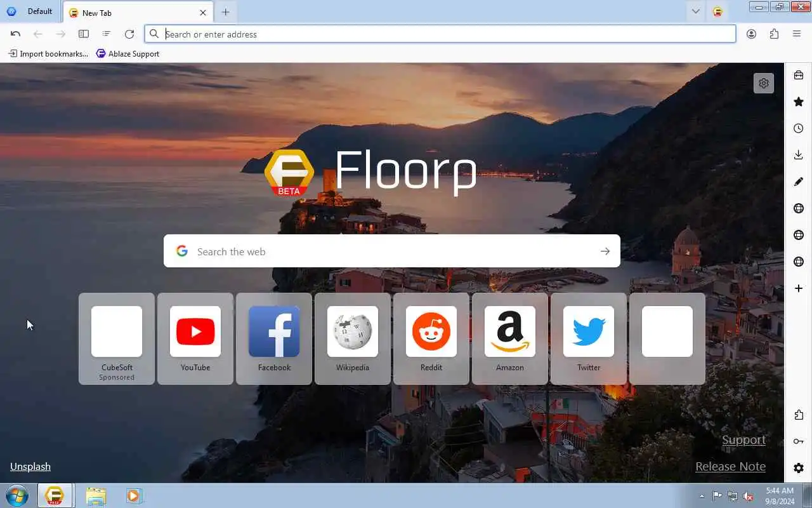Image resolution: width=812 pixels, height=508 pixels.
Task: Open Bookmarks star in the sidebar
Action: (799, 102)
